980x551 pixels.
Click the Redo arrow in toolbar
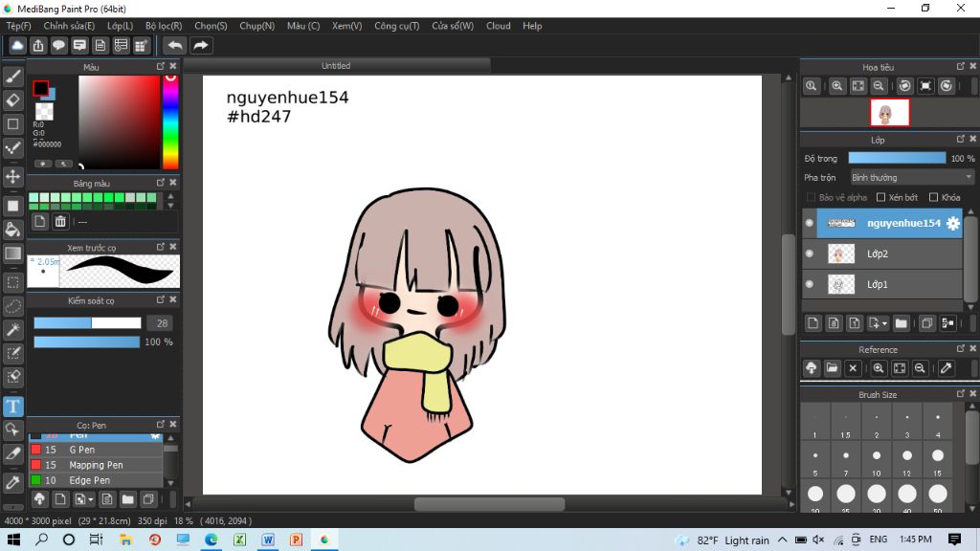(201, 45)
